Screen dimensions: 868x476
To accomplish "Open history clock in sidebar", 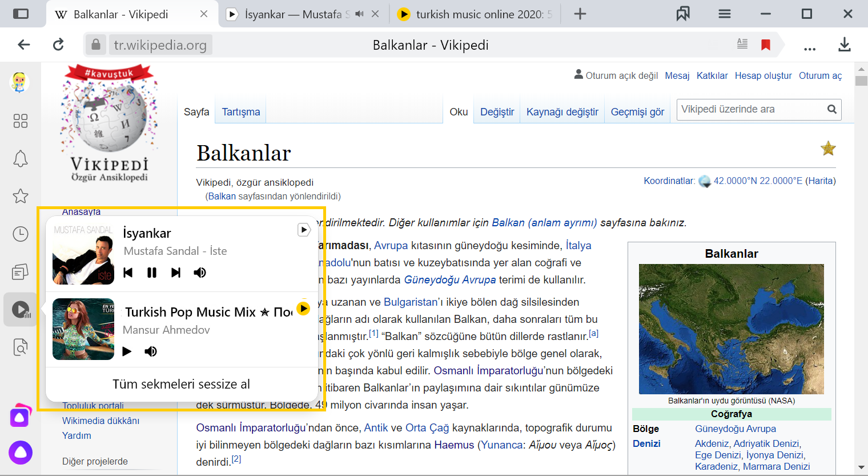I will (21, 234).
